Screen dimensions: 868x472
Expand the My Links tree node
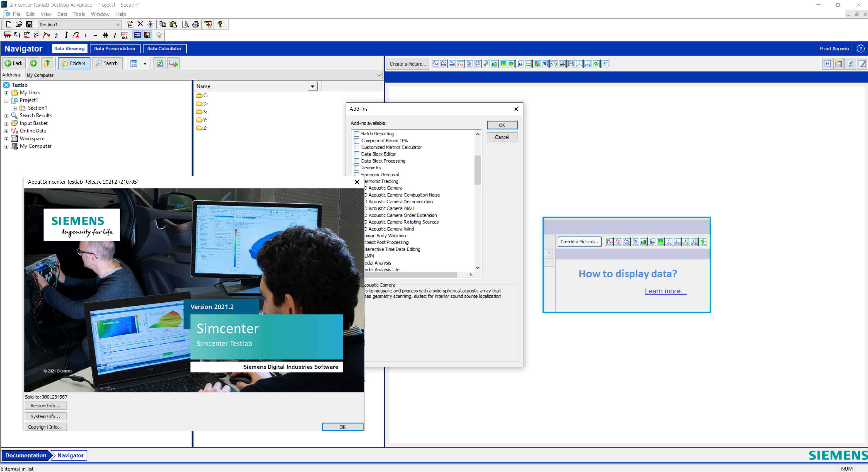tap(6, 93)
